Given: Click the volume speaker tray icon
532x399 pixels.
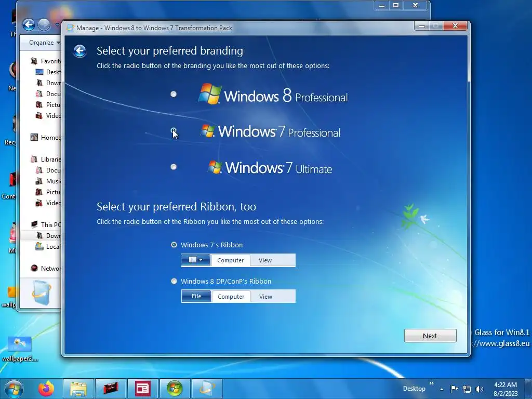Looking at the screenshot, I should point(480,389).
